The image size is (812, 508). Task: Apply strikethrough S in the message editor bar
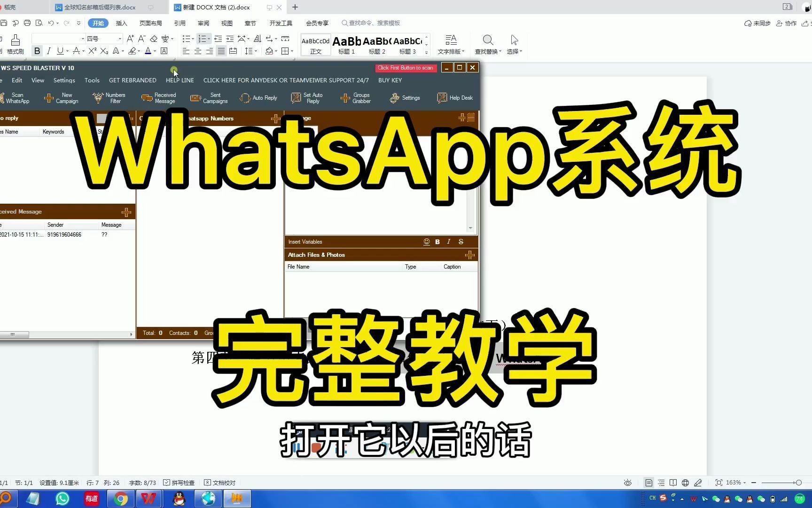coord(461,242)
